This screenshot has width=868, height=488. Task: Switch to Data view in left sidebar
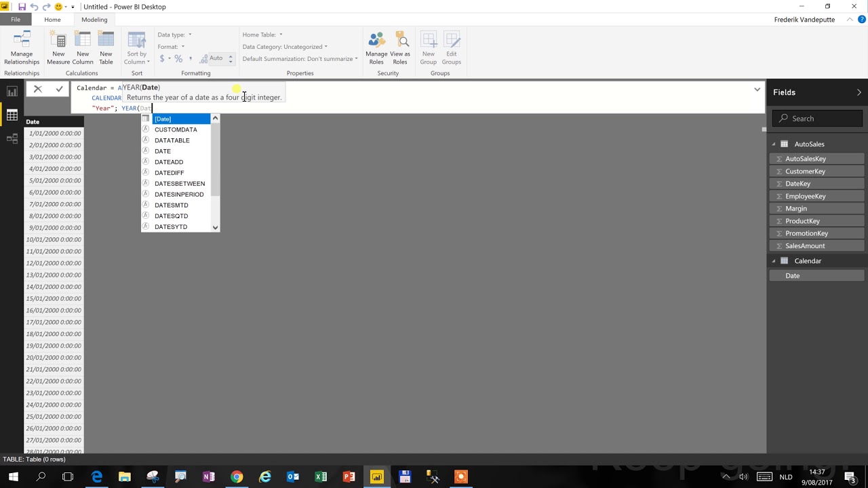(x=12, y=115)
